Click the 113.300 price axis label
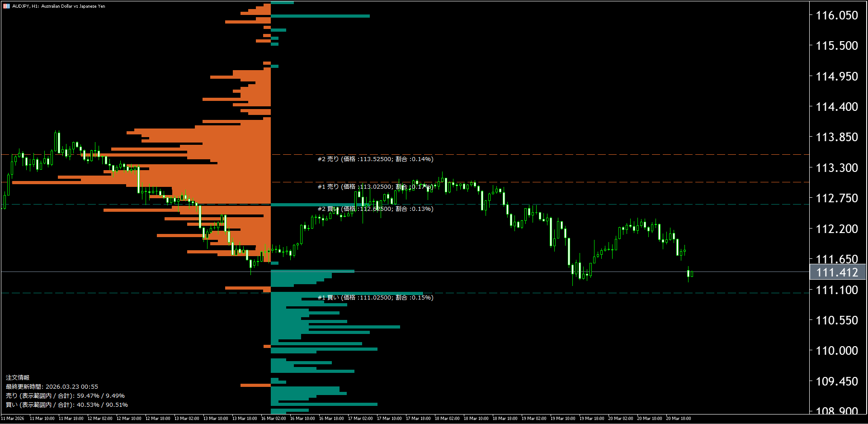Viewport: 868px width, 424px height. 836,168
